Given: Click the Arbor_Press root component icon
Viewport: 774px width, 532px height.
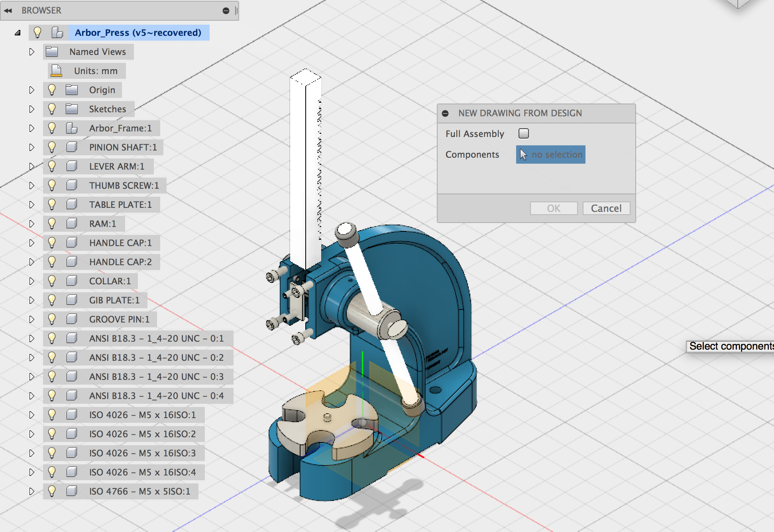Looking at the screenshot, I should [x=57, y=32].
